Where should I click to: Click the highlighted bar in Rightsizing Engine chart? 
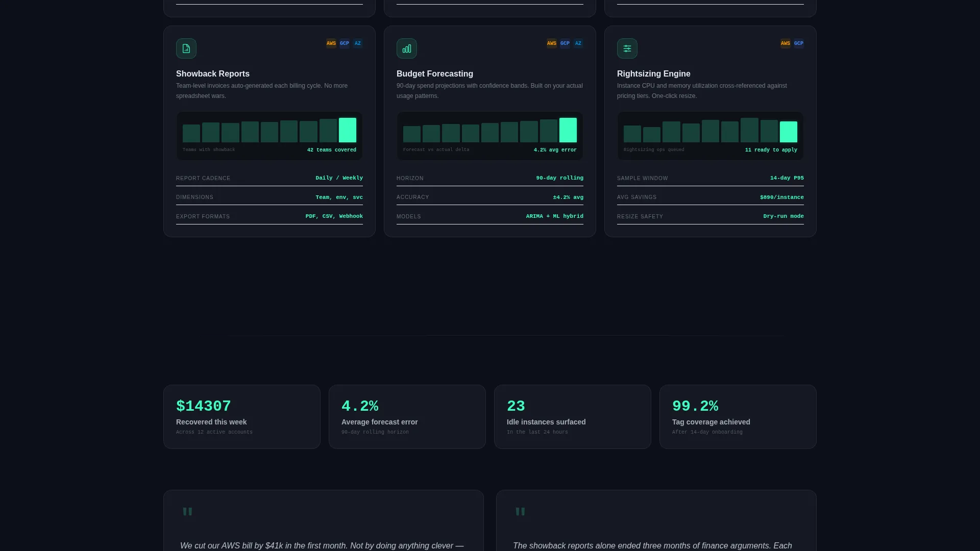789,132
